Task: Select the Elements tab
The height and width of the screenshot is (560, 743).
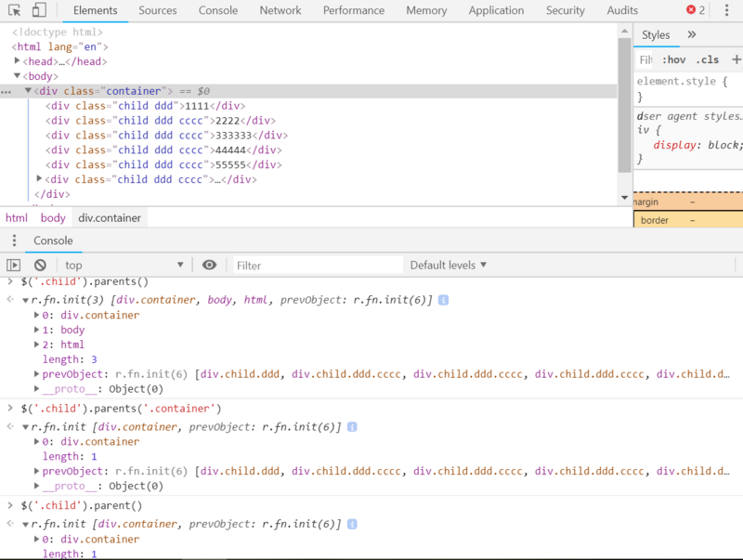Action: [96, 10]
